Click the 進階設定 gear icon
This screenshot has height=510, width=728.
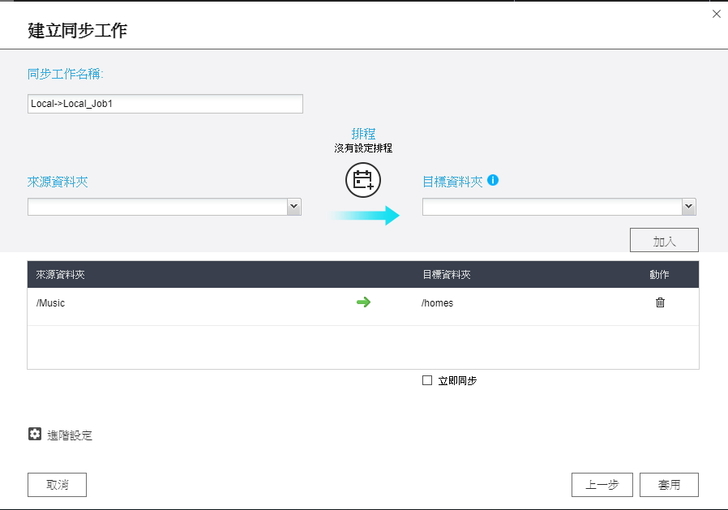(x=35, y=434)
